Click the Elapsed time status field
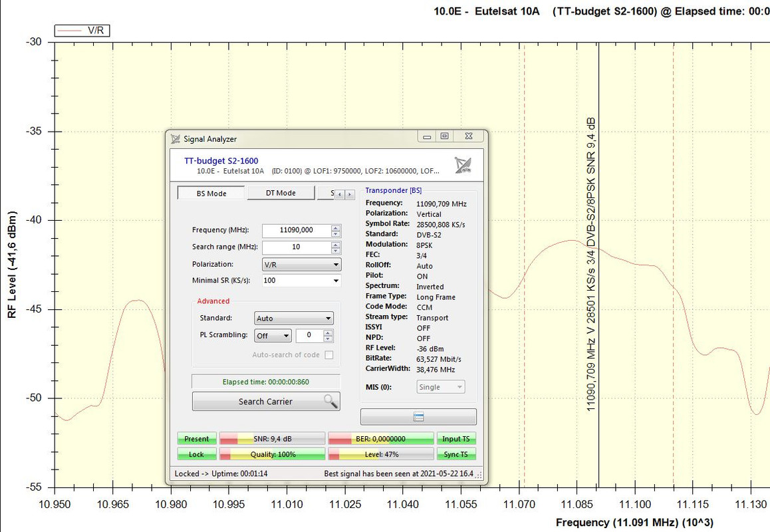Screen dimensions: 770x532 pos(266,382)
